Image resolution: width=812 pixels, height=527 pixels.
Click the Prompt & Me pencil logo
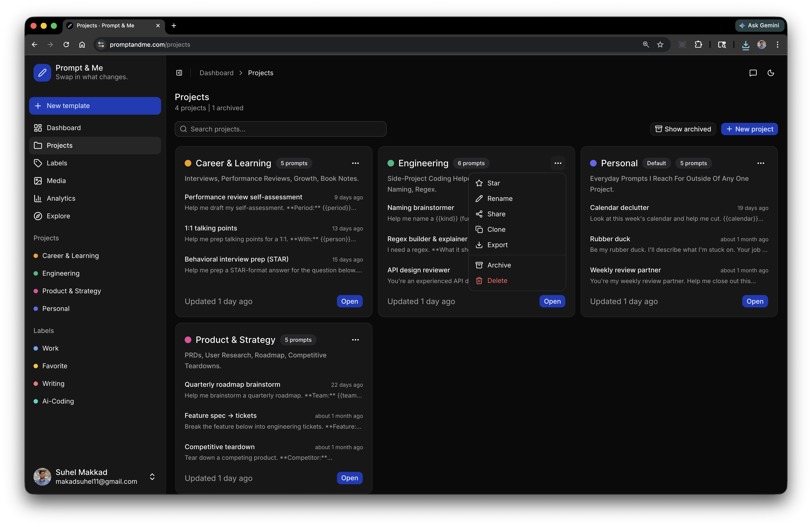click(x=42, y=72)
